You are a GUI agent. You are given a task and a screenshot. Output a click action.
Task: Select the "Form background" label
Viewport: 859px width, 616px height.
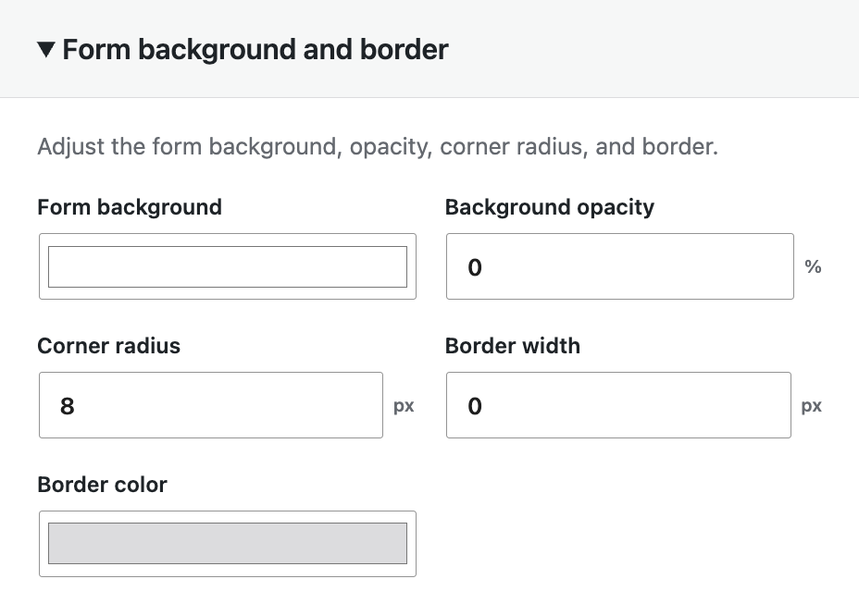tap(130, 207)
